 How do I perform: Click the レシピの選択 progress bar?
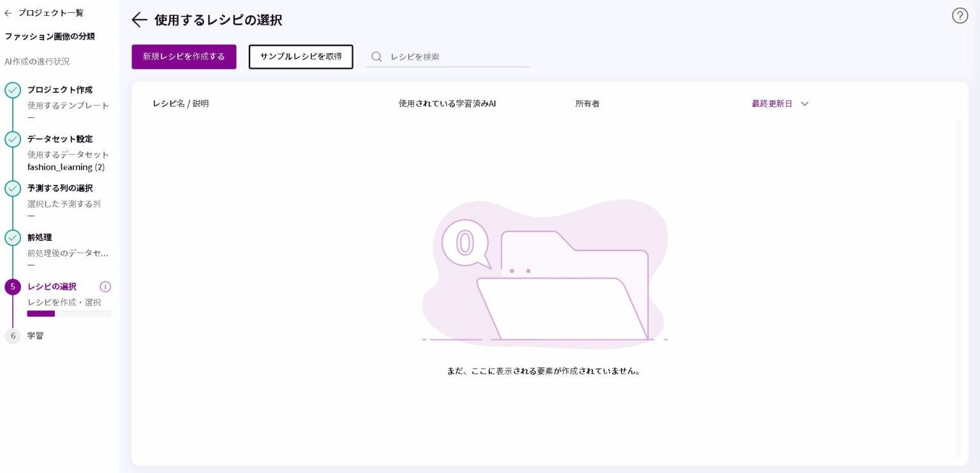pyautogui.click(x=69, y=314)
